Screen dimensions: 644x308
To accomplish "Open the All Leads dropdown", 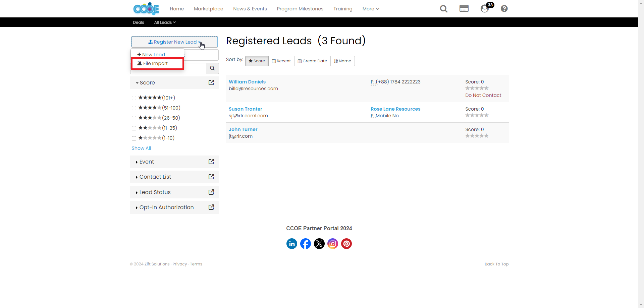I will click(165, 22).
